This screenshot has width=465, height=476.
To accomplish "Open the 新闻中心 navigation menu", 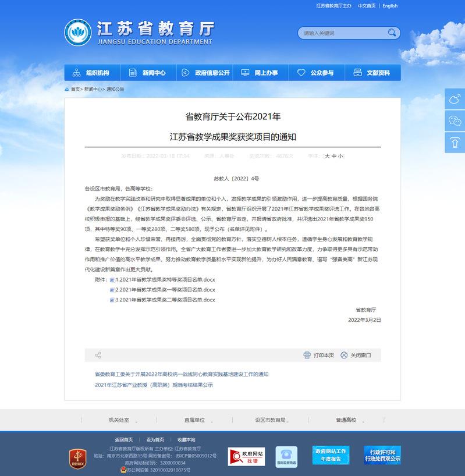I will (x=148, y=73).
